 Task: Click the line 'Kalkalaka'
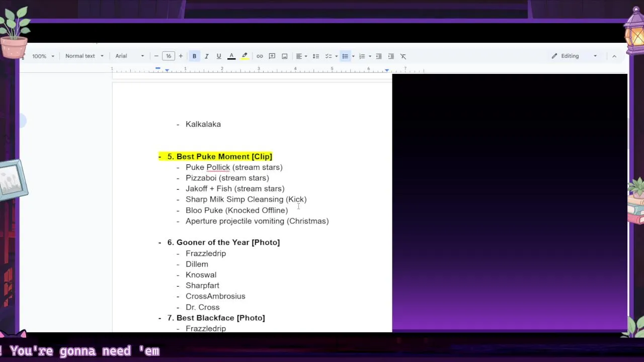point(203,124)
